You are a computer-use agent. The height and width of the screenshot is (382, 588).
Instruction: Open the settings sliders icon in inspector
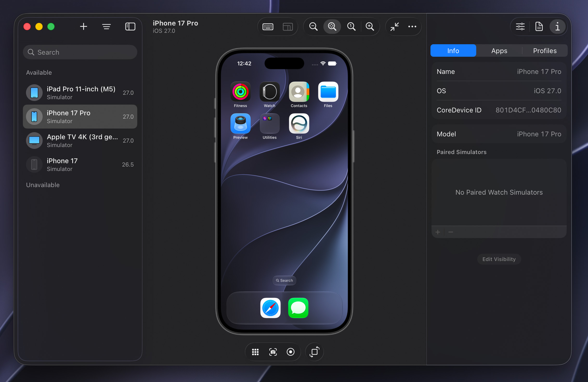pyautogui.click(x=520, y=27)
